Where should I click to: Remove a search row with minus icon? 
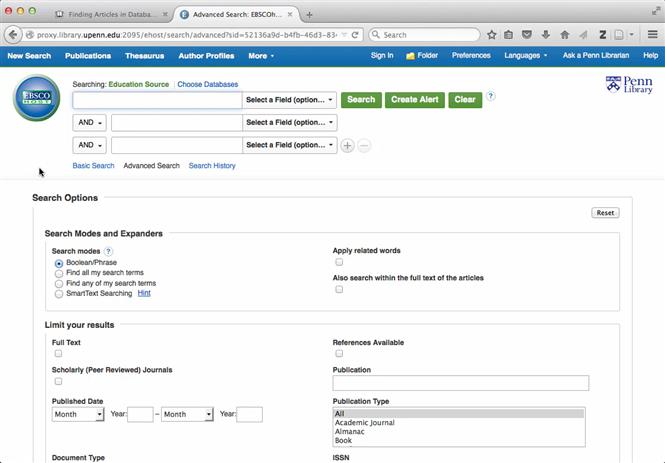tap(364, 145)
